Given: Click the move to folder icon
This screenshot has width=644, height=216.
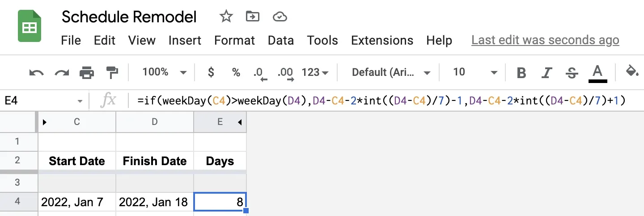Looking at the screenshot, I should (x=253, y=17).
